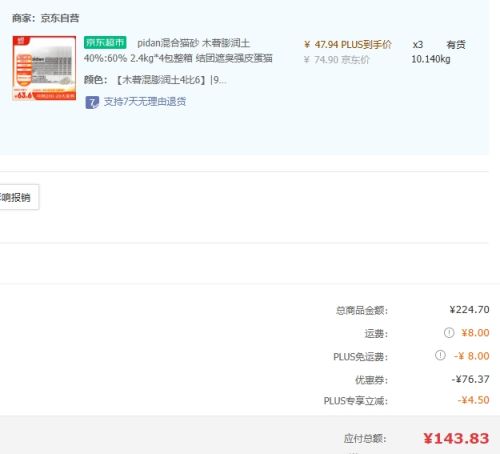The image size is (500, 454).
Task: Click the info icon beside PLUS免运费
Action: click(x=440, y=355)
